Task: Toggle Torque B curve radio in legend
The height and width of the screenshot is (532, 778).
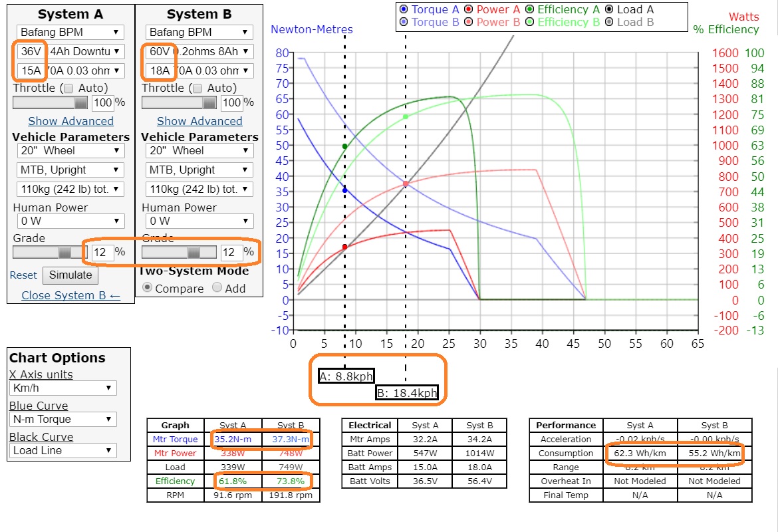Action: click(x=404, y=22)
